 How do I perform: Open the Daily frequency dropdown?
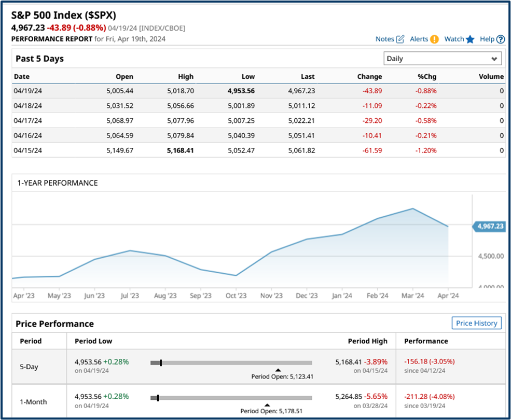[442, 58]
